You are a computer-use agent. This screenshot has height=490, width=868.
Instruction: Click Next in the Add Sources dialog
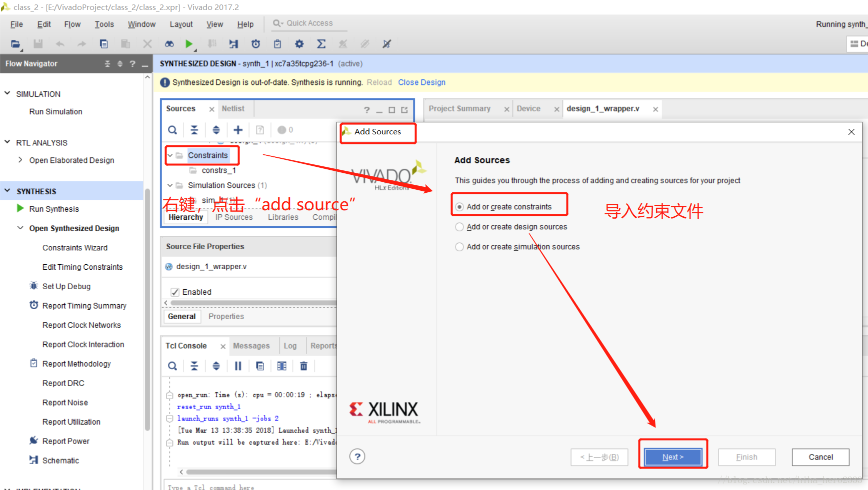tap(673, 457)
